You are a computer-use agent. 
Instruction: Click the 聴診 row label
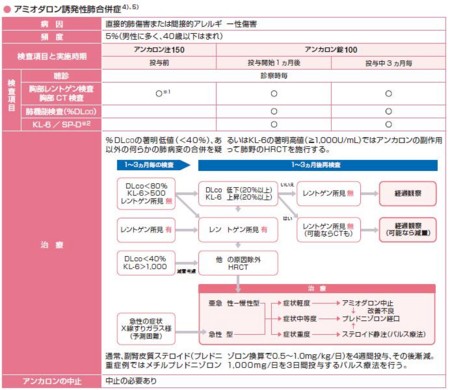[61, 76]
